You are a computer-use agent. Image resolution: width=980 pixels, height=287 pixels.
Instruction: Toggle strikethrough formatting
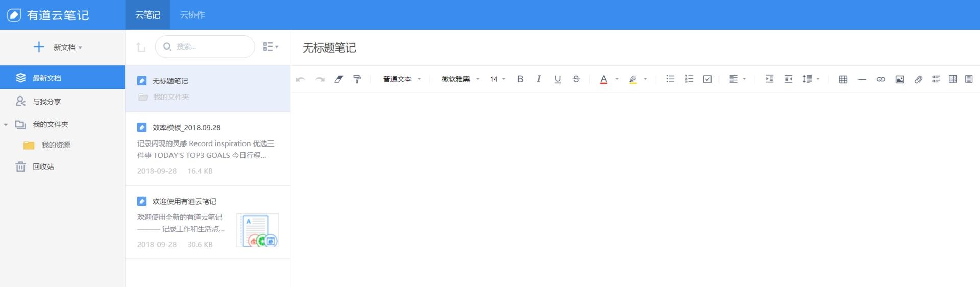point(576,79)
